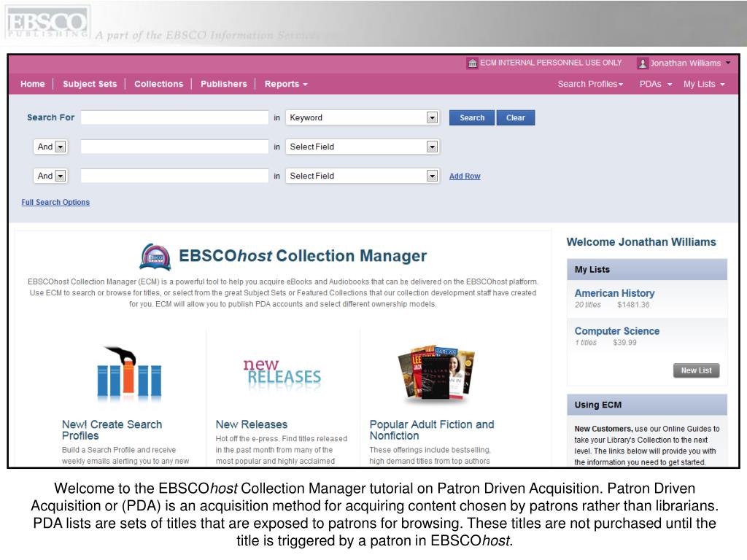
Task: Click the ECM INTERNAL PERSONNEL USE ONLY text
Action: tap(551, 63)
